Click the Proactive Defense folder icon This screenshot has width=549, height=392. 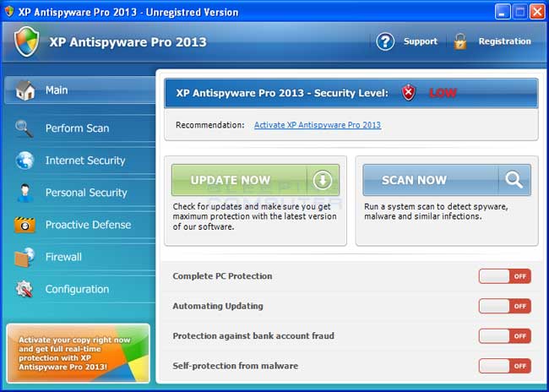24,225
